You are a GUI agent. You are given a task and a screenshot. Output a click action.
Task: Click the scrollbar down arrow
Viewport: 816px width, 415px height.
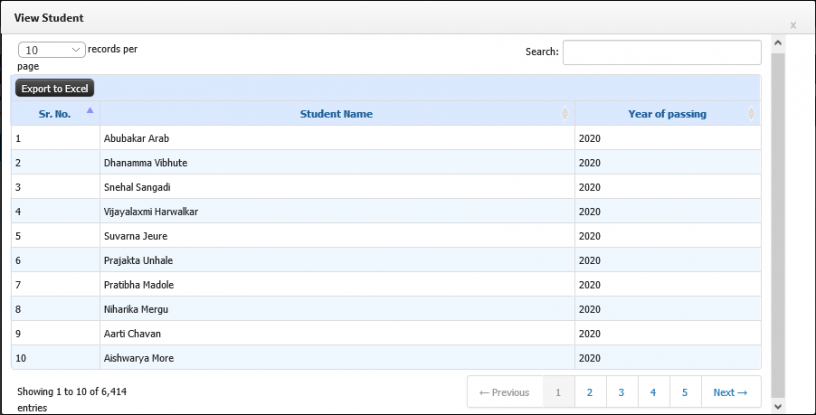pyautogui.click(x=778, y=406)
